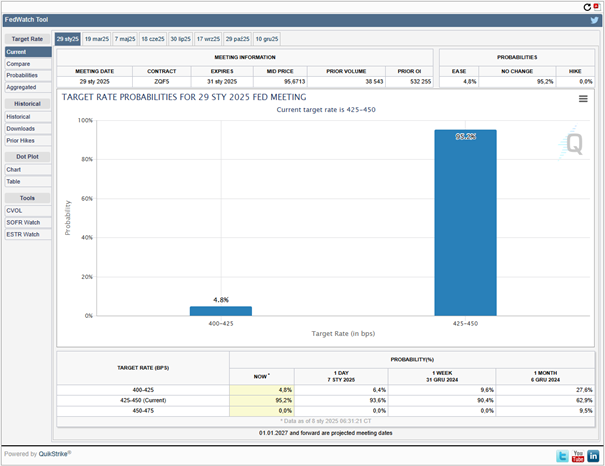Viewport: 605px width, 466px height.
Task: Open the Dot Plot Chart view
Action: pos(14,169)
